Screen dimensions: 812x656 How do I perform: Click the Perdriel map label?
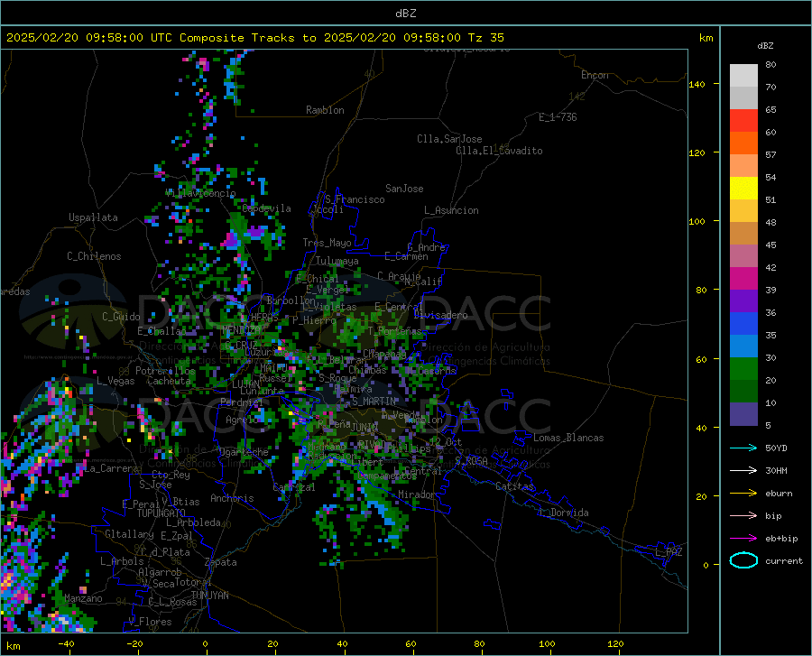(241, 402)
